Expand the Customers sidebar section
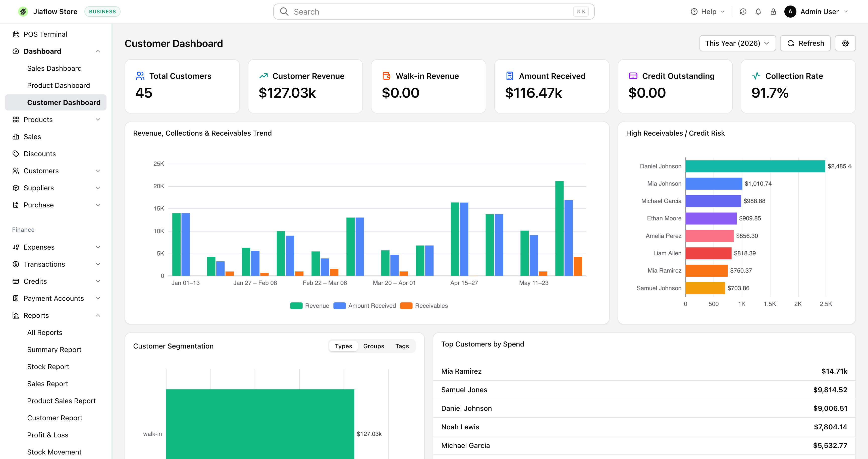The height and width of the screenshot is (459, 868). [98, 171]
